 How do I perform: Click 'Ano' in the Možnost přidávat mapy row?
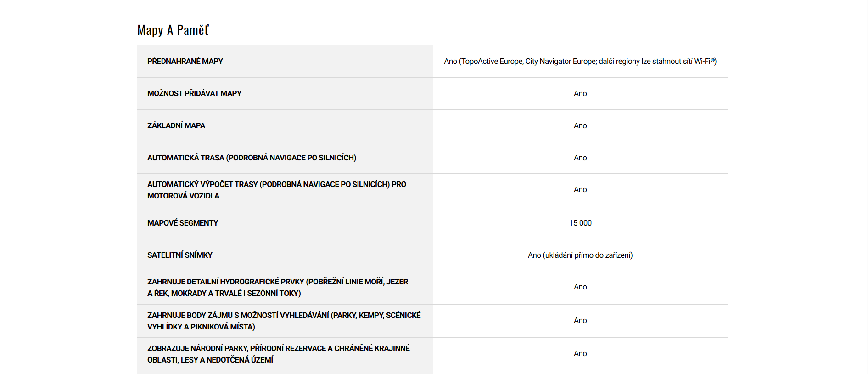pos(580,93)
